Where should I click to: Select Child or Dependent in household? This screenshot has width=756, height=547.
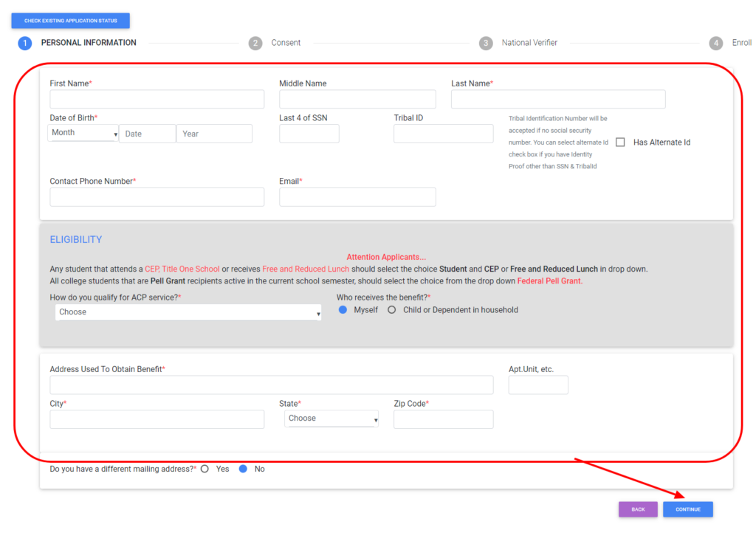point(392,310)
